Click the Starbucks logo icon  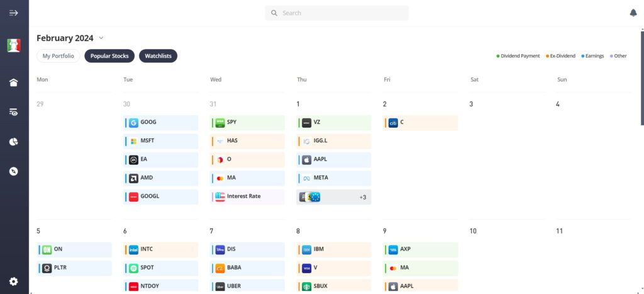click(x=307, y=286)
